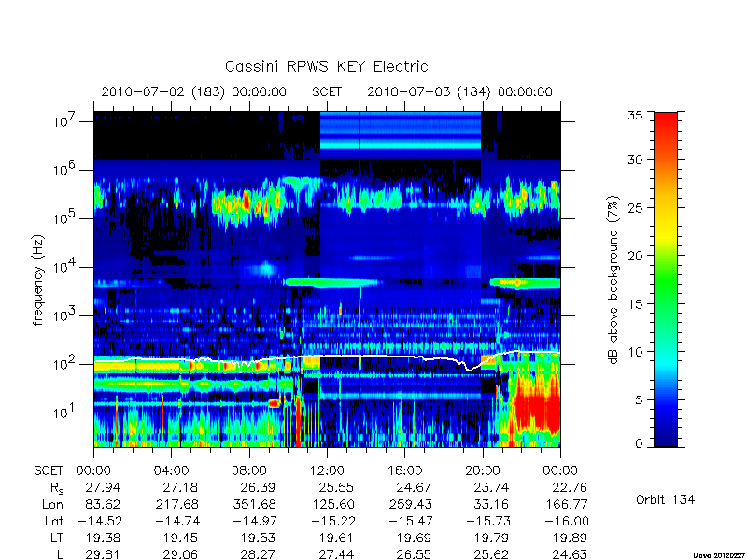Image resolution: width=747 pixels, height=560 pixels.
Task: Select the start date '2010-07-02 (183) 00:00:00'
Action: [194, 91]
